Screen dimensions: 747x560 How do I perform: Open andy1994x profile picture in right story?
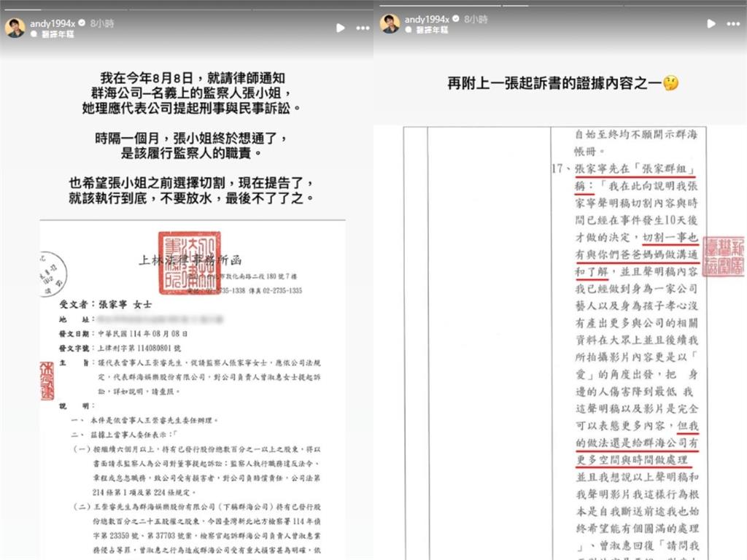tap(390, 24)
